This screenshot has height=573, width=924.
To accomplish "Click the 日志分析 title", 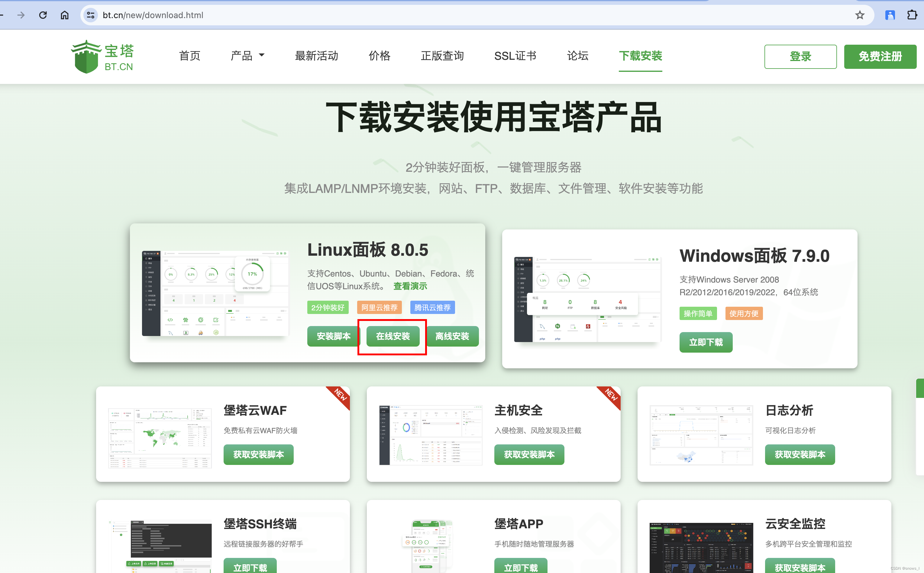I will click(789, 410).
